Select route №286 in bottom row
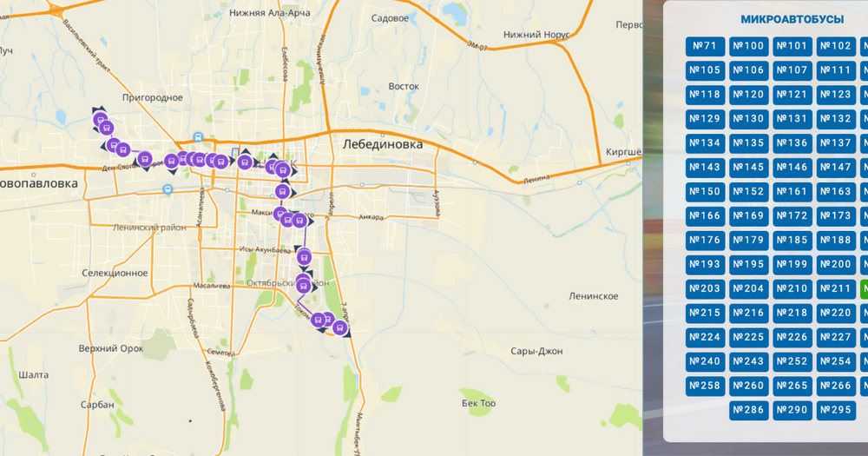868x456 pixels. click(x=748, y=410)
